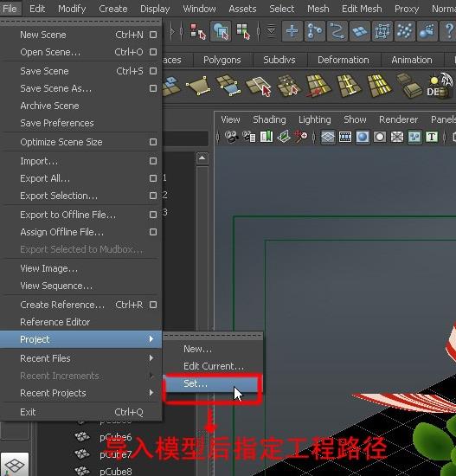
Task: Open Import option box
Action: 153,161
